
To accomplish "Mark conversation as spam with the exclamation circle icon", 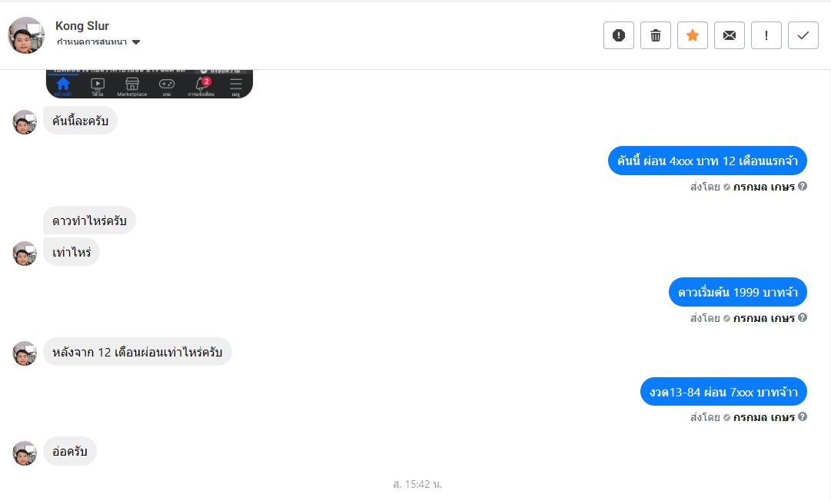I will (x=619, y=35).
